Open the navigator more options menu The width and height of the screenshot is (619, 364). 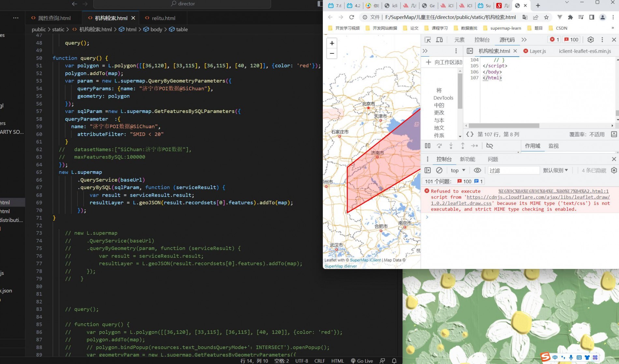pos(456,51)
